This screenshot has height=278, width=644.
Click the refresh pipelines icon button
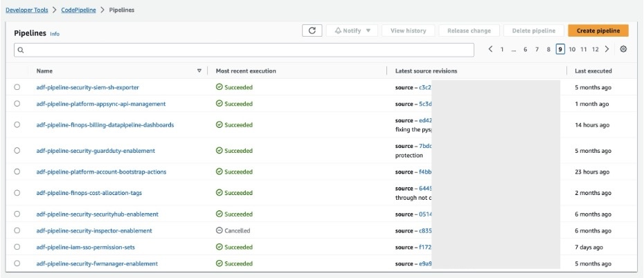pos(312,30)
